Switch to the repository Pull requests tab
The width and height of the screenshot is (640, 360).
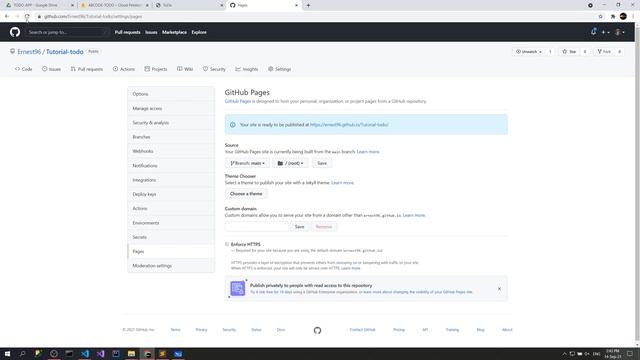tap(87, 69)
